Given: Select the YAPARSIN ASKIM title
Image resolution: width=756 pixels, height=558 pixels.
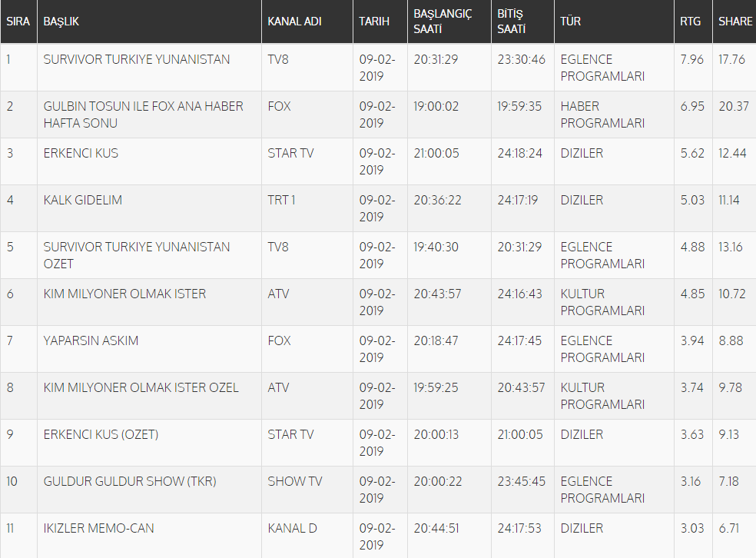Looking at the screenshot, I should point(91,340).
